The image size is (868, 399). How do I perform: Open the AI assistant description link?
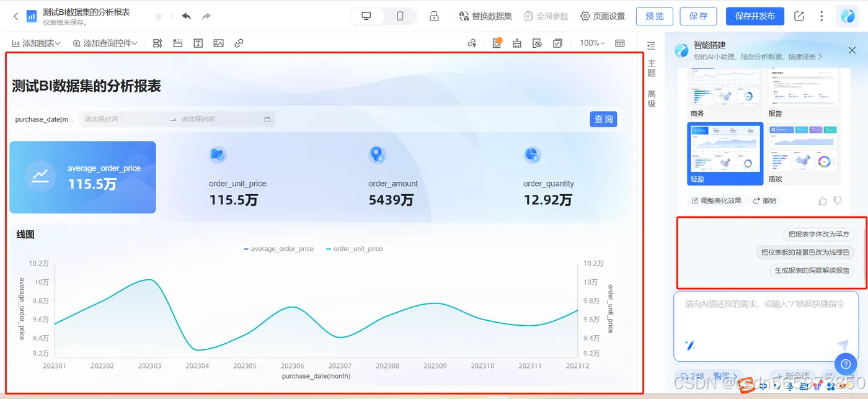(758, 56)
